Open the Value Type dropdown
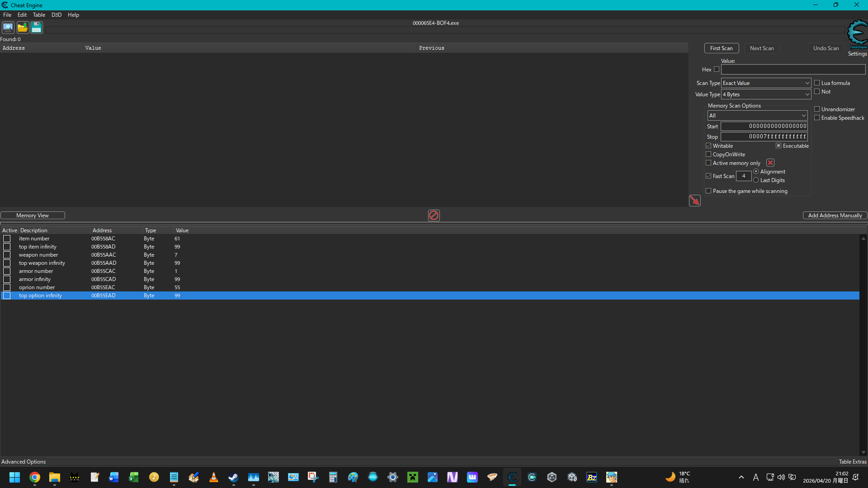 click(766, 94)
